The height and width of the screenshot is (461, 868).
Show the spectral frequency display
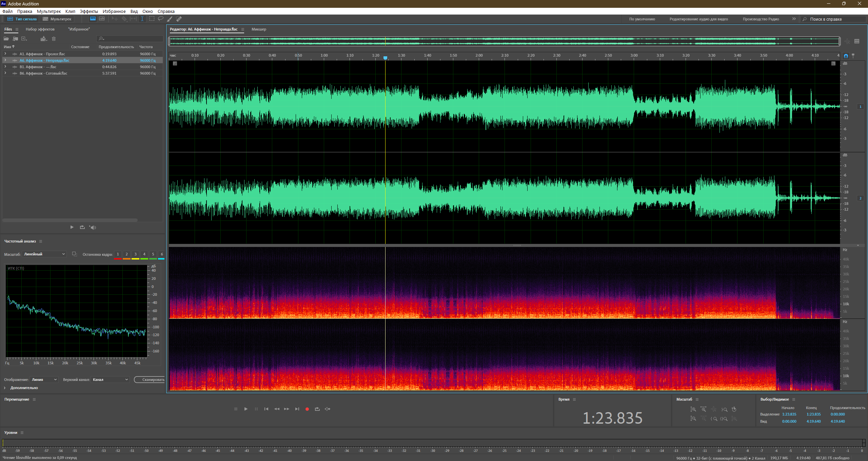click(93, 19)
